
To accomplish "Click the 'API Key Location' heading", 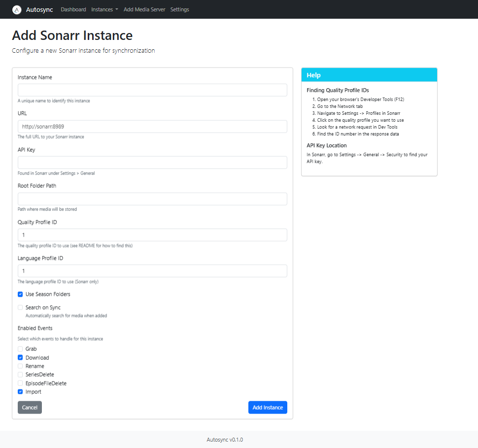I will 327,145.
